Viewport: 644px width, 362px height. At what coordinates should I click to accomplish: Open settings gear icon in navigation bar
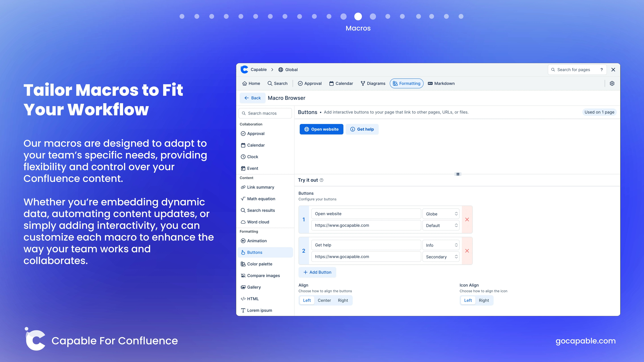pyautogui.click(x=612, y=83)
